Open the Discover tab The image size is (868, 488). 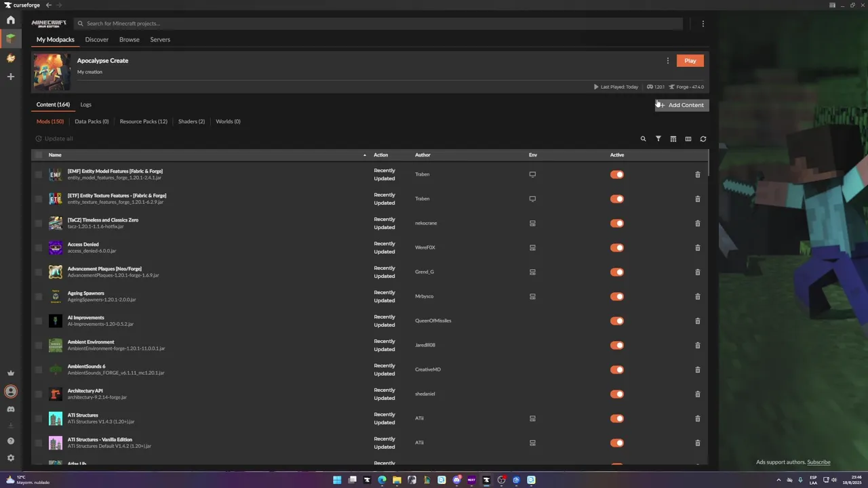point(97,39)
